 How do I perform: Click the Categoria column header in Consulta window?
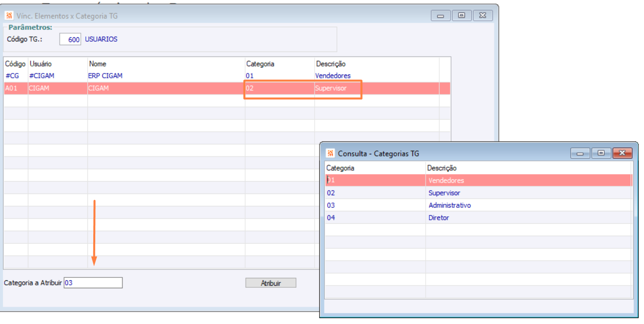coord(340,168)
